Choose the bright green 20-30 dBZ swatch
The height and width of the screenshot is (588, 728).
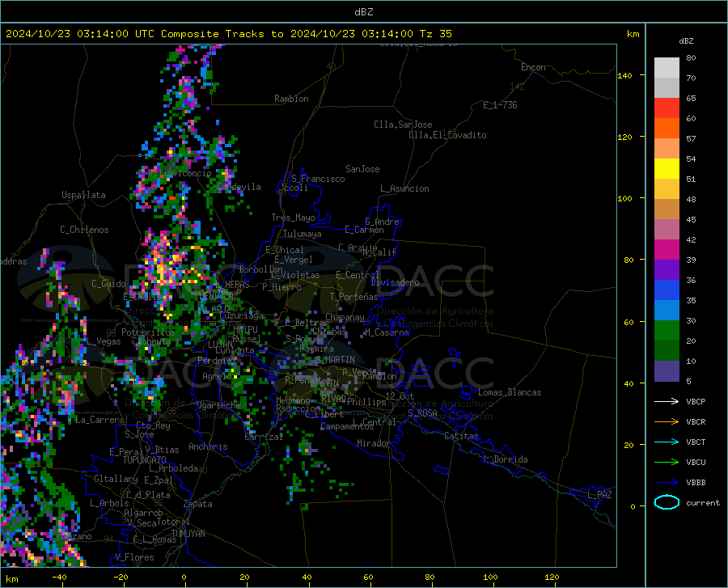[x=667, y=331]
